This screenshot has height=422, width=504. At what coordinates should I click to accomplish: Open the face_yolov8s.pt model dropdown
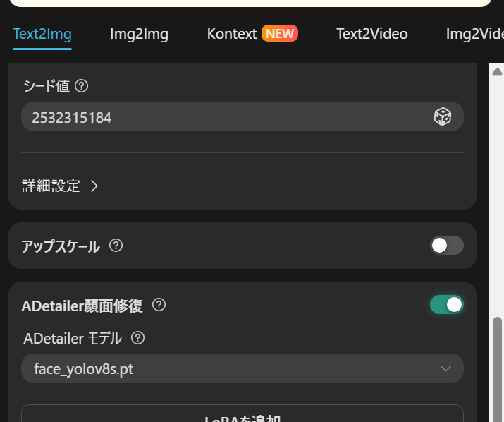tap(242, 368)
